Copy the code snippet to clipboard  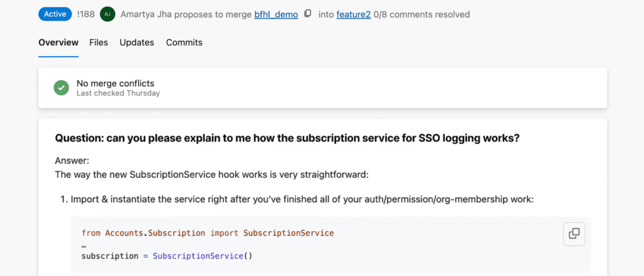574,234
